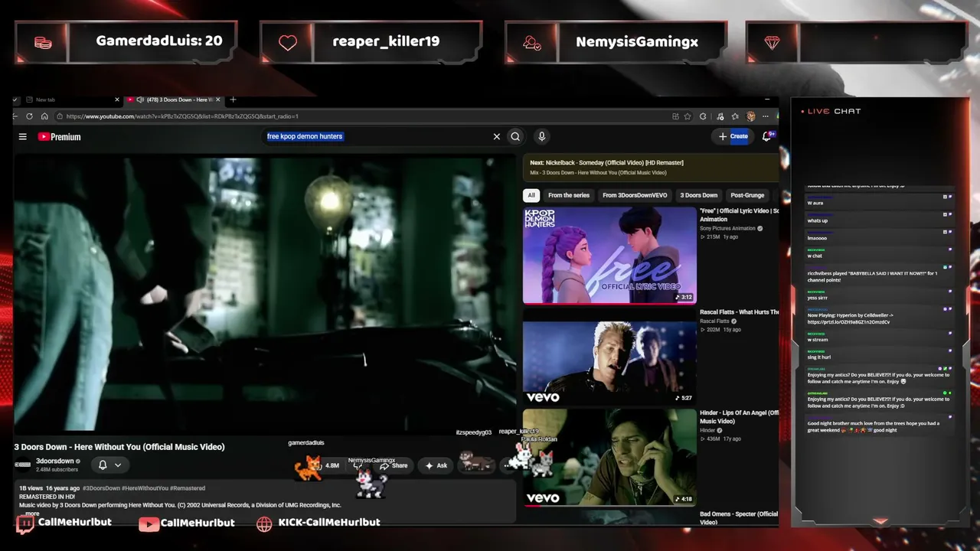Select the '3 Doors Down' filter chip

(x=699, y=195)
